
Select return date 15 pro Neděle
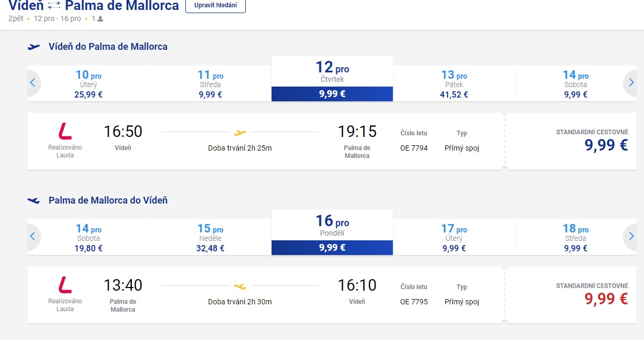211,238
